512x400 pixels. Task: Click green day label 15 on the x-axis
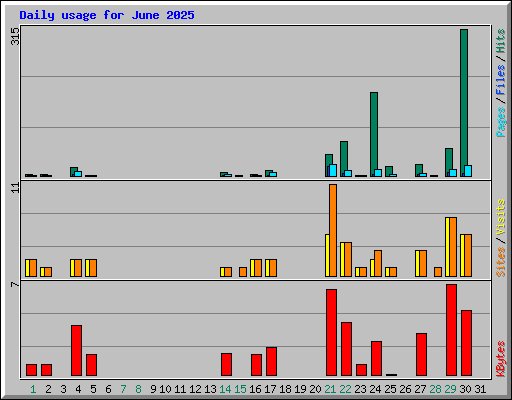click(x=240, y=389)
